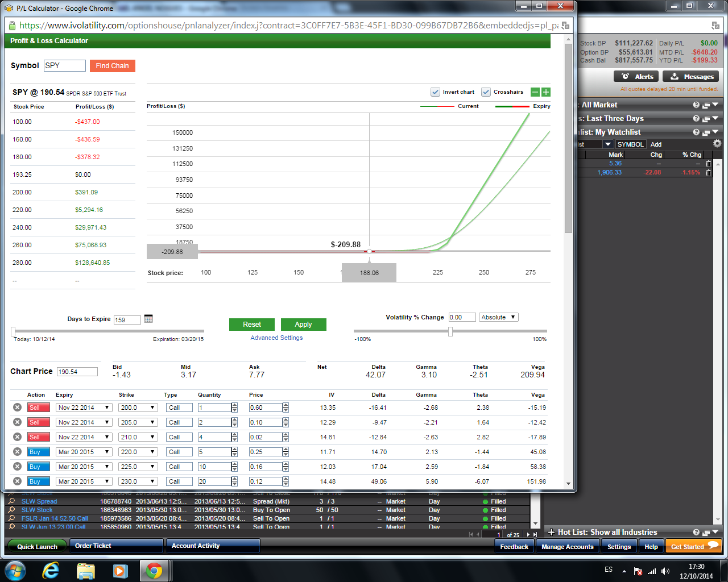Click the Days to Expire slider handle
This screenshot has width=728, height=582.
pyautogui.click(x=13, y=331)
